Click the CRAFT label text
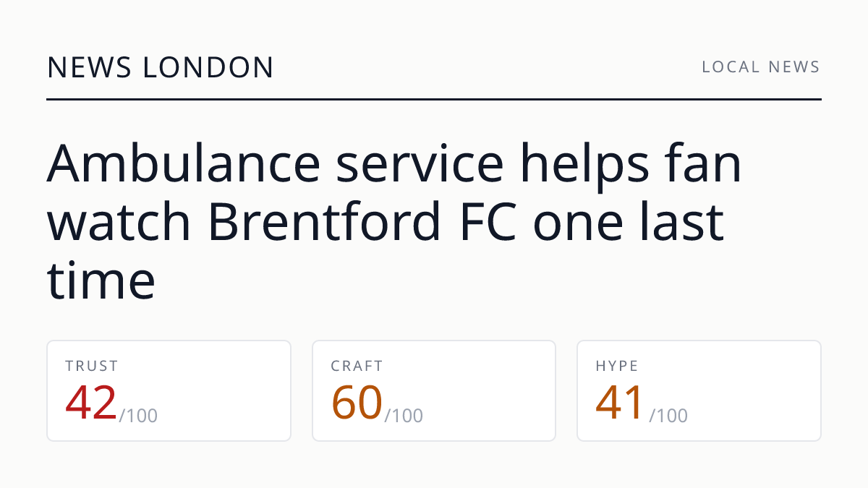 (x=357, y=367)
